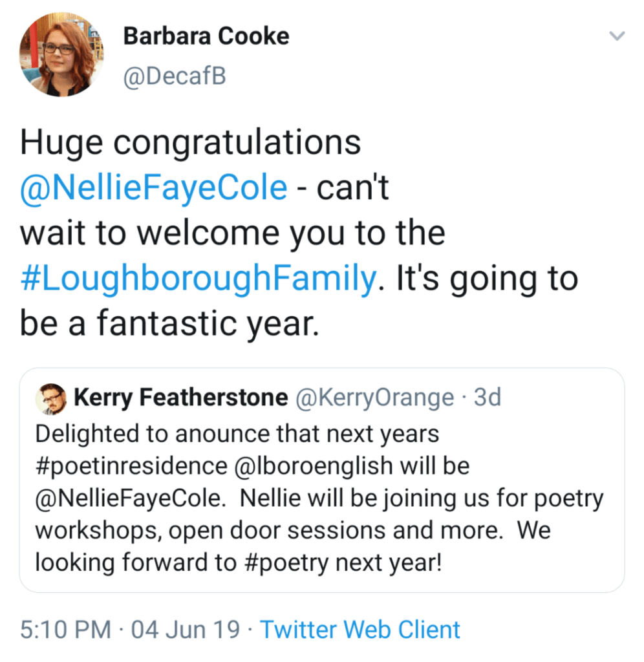644x662 pixels.
Task: Click the @DecafB handle
Action: coord(175,78)
